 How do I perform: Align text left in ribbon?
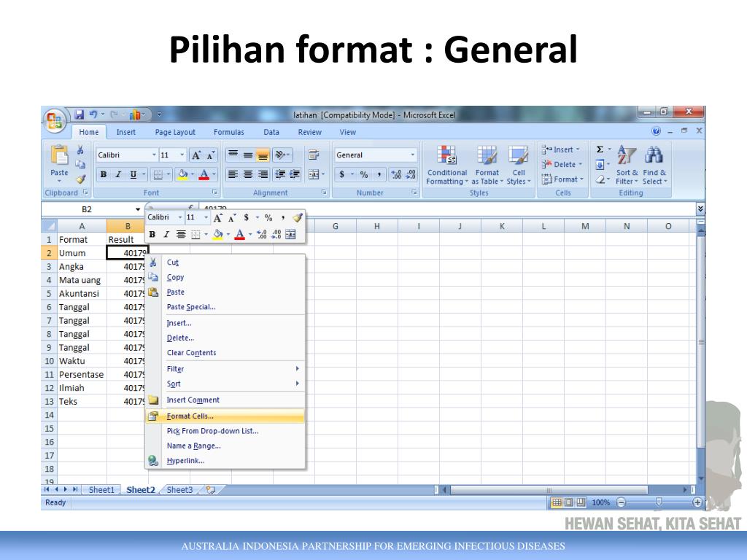click(233, 174)
